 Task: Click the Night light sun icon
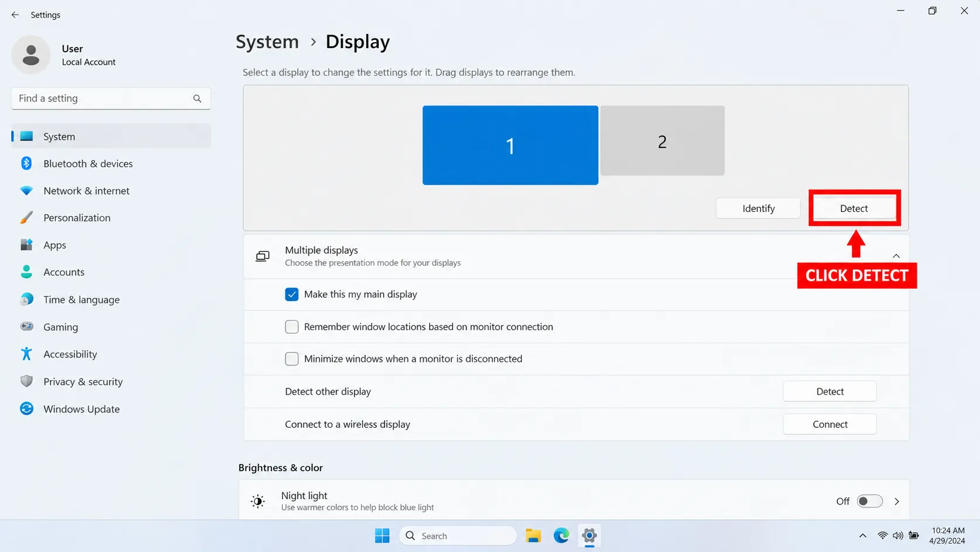pos(258,502)
